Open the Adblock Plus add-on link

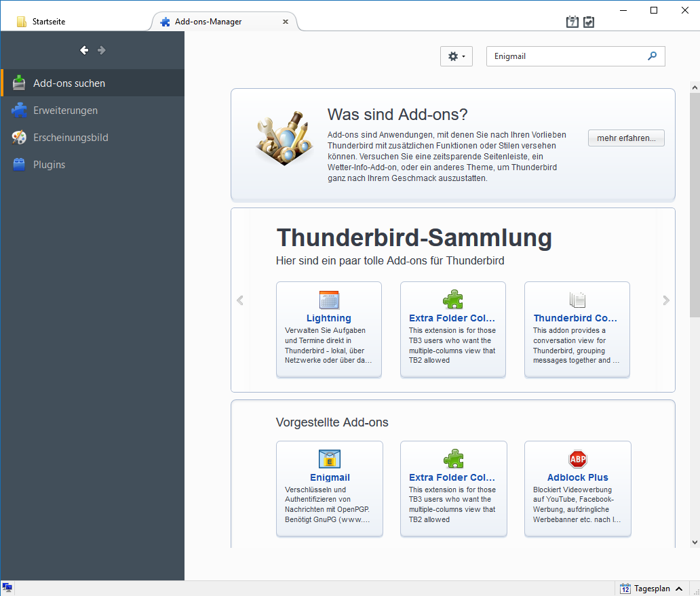pos(578,477)
